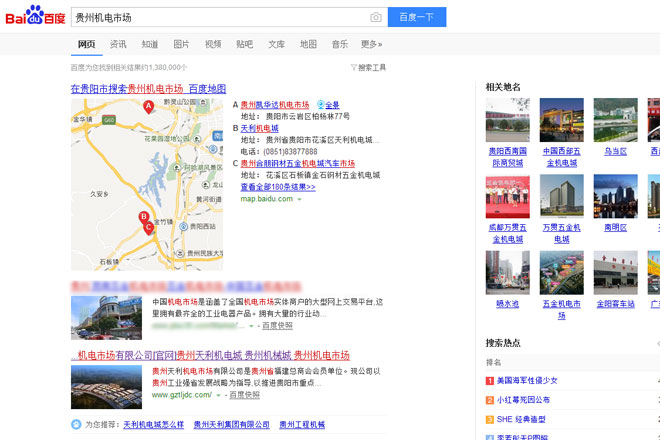Open 贵阳西南国际商贸城 link
The height and width of the screenshot is (440, 660).
(x=508, y=157)
